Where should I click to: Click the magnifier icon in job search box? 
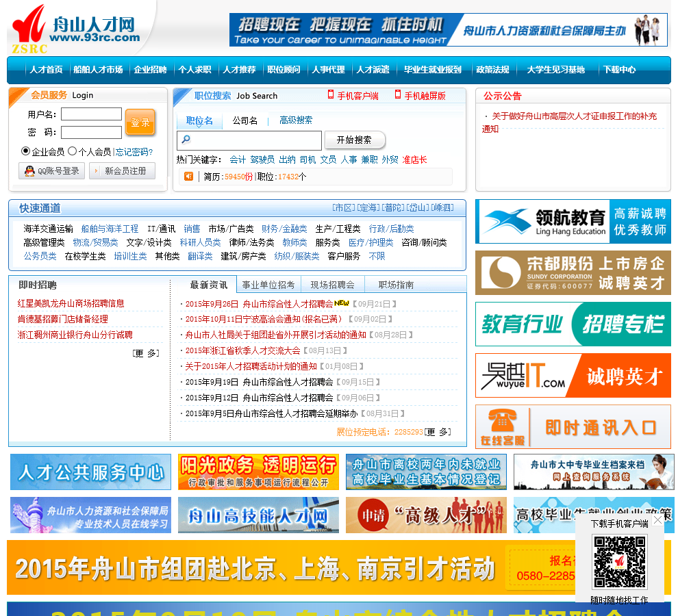pyautogui.click(x=185, y=140)
